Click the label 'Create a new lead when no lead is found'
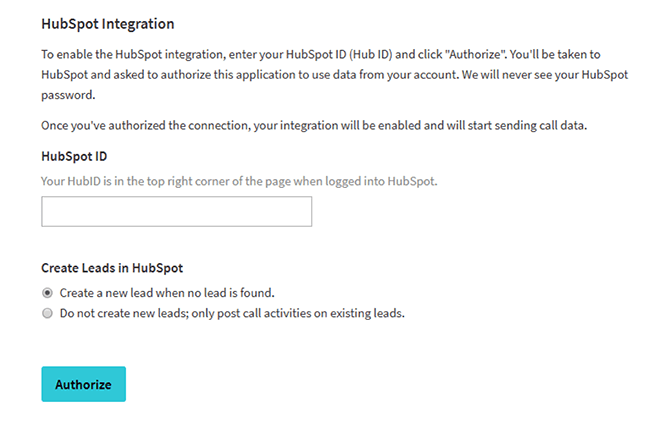The image size is (650, 425). (x=167, y=293)
